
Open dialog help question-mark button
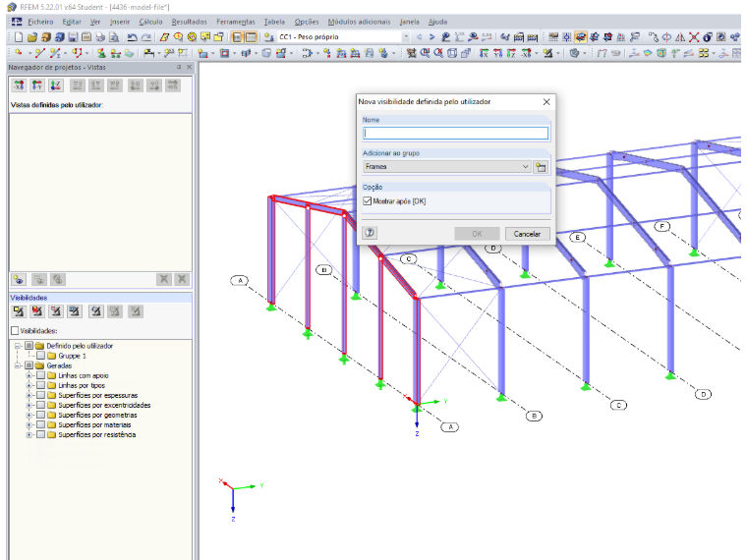tap(370, 233)
